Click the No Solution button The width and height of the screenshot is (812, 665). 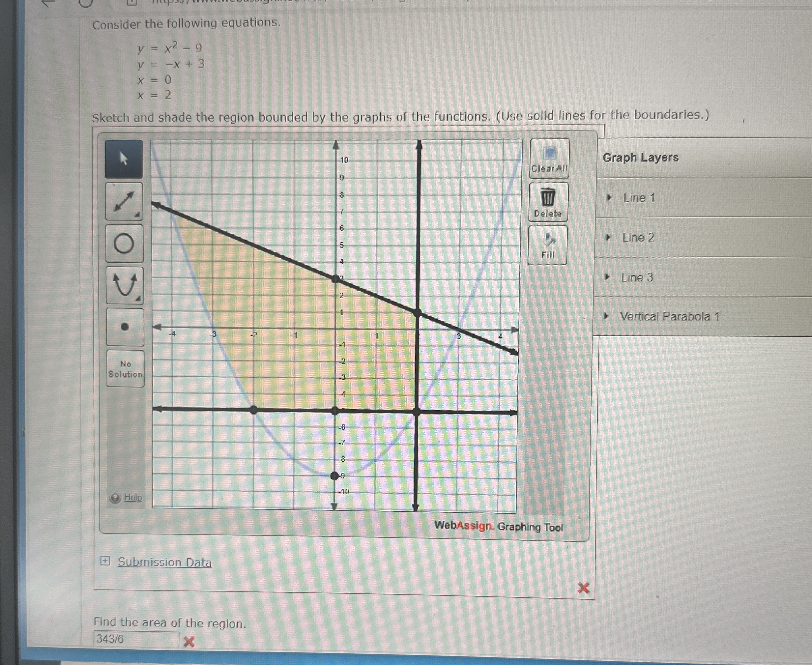tap(125, 369)
